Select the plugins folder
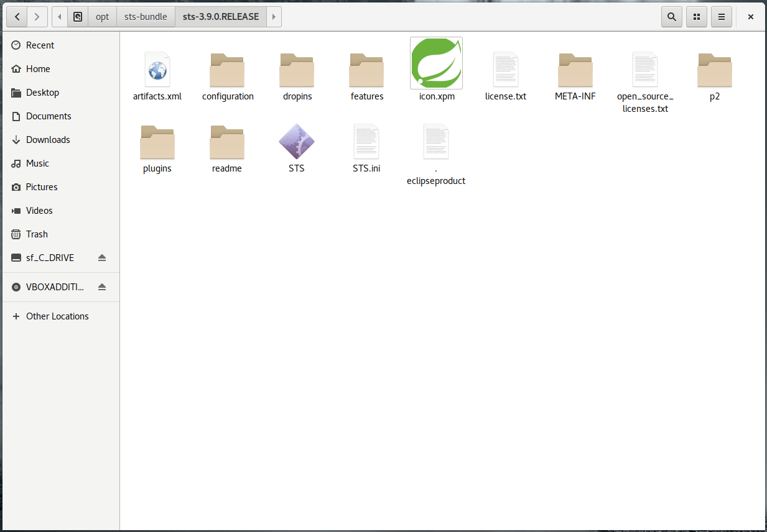 (x=157, y=142)
